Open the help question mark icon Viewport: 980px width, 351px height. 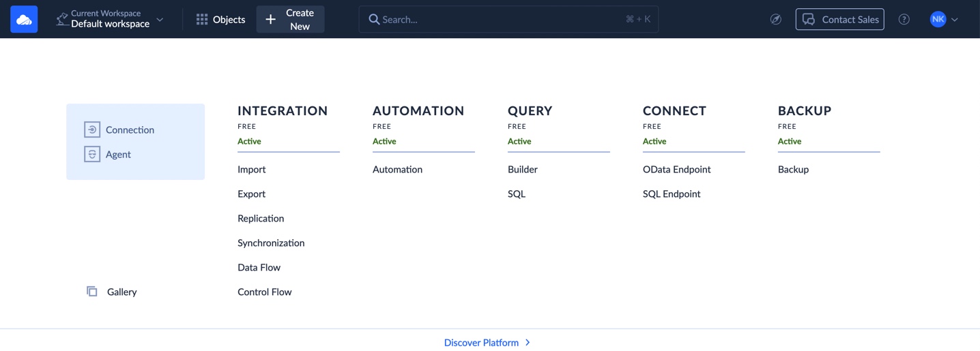[x=904, y=19]
